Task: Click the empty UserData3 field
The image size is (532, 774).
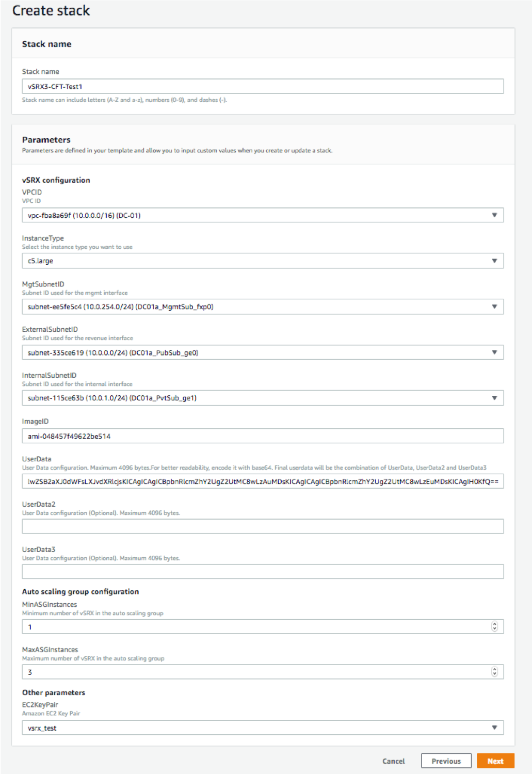Action: coord(262,571)
